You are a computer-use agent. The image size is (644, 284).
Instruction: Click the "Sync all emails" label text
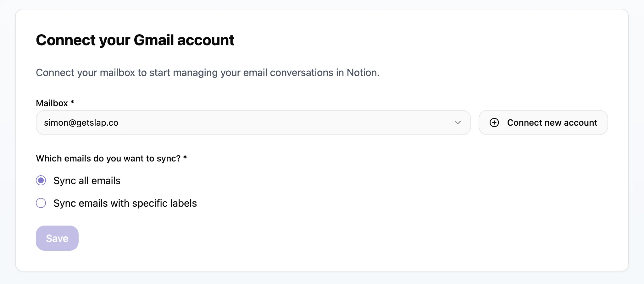(x=87, y=181)
